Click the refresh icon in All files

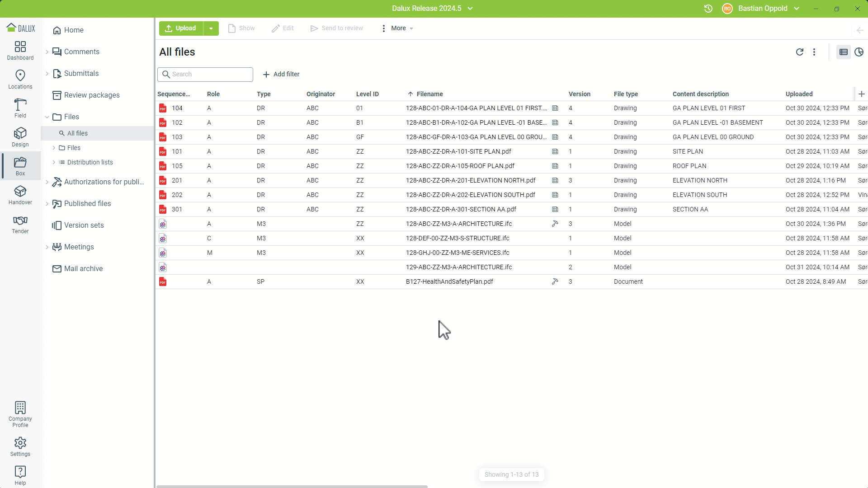(799, 52)
